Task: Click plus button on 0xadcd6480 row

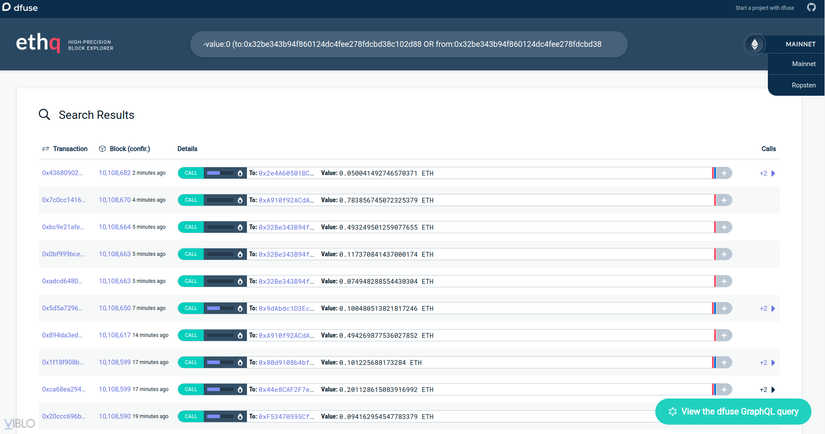Action: click(x=724, y=281)
